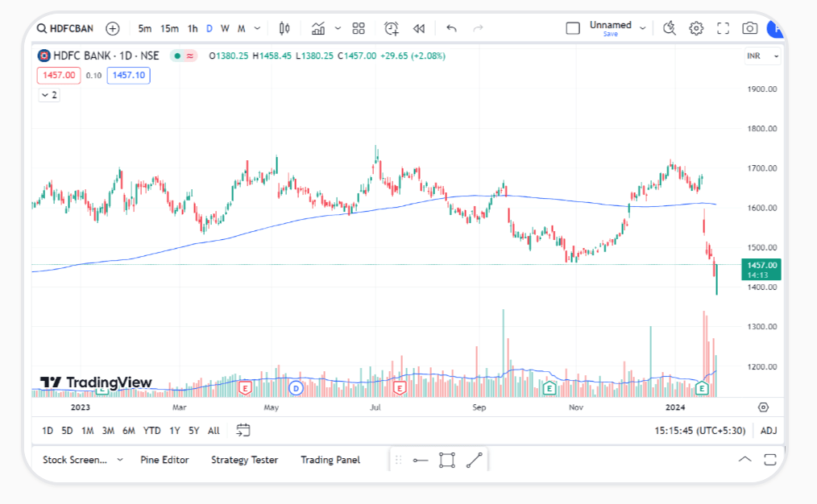Select the YTD date range
This screenshot has width=817, height=504.
tap(151, 431)
